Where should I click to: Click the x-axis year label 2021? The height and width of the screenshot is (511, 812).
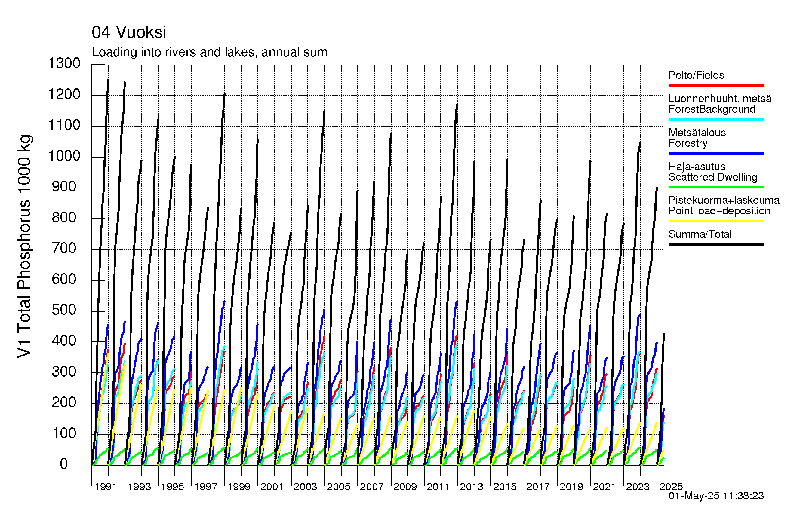coord(604,487)
